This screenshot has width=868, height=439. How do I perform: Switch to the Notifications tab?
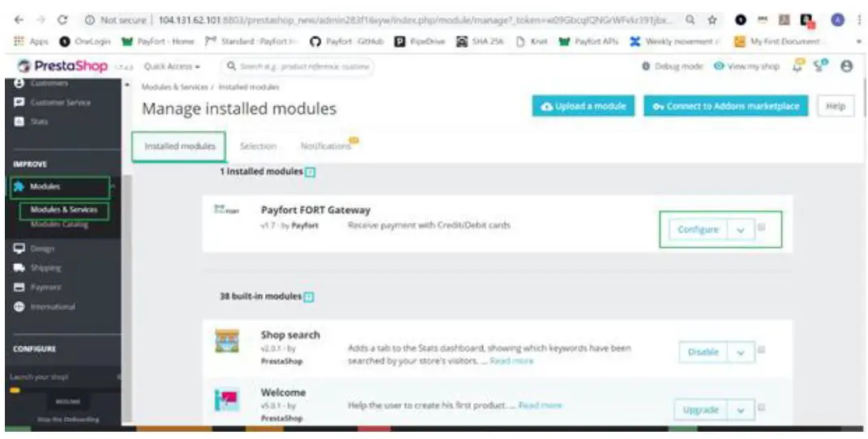pyautogui.click(x=326, y=146)
